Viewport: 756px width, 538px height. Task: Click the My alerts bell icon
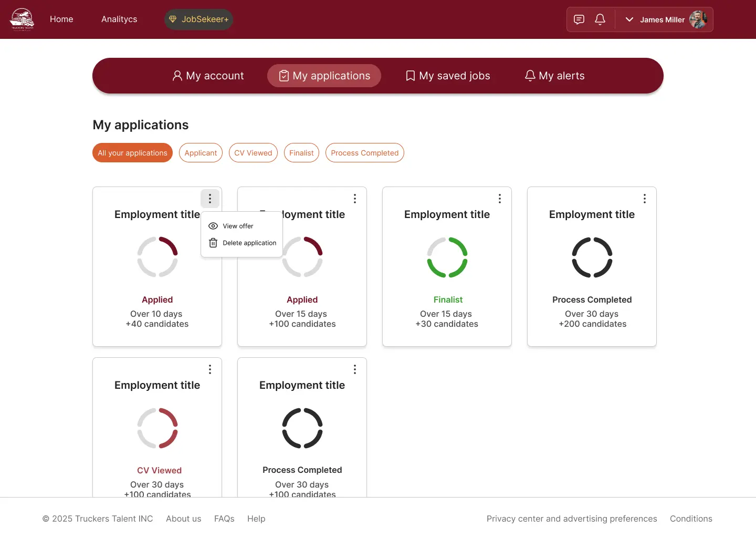coord(530,76)
